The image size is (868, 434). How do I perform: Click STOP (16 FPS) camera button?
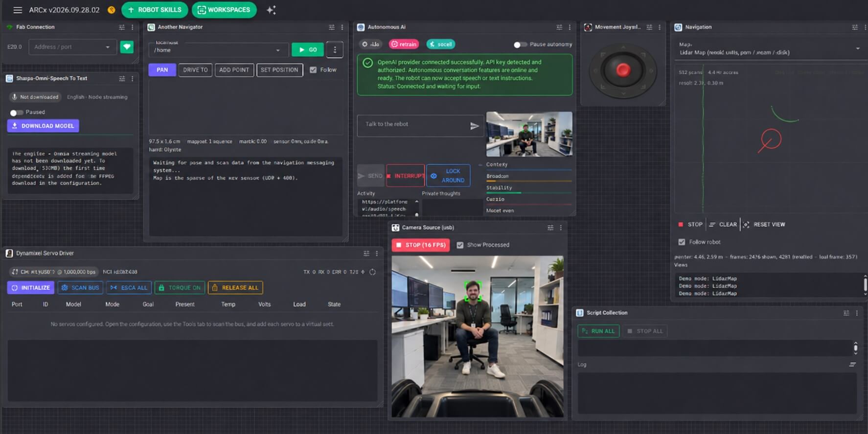click(421, 245)
